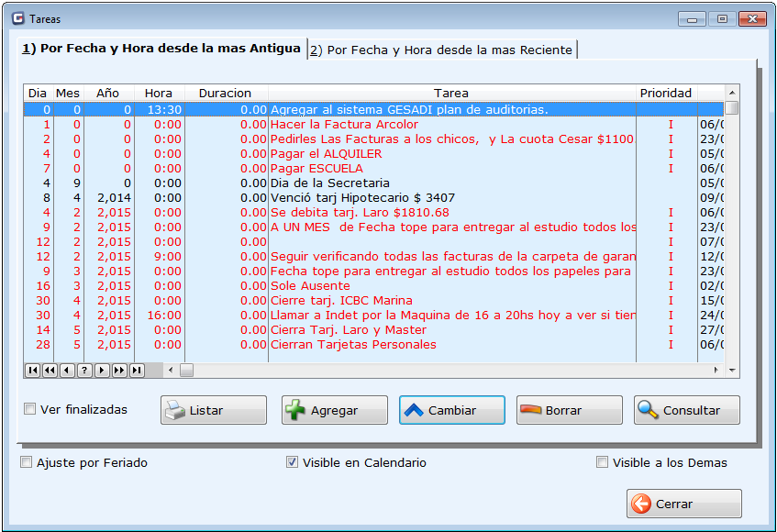
Task: Uncheck Visible en Calendario
Action: 293,462
